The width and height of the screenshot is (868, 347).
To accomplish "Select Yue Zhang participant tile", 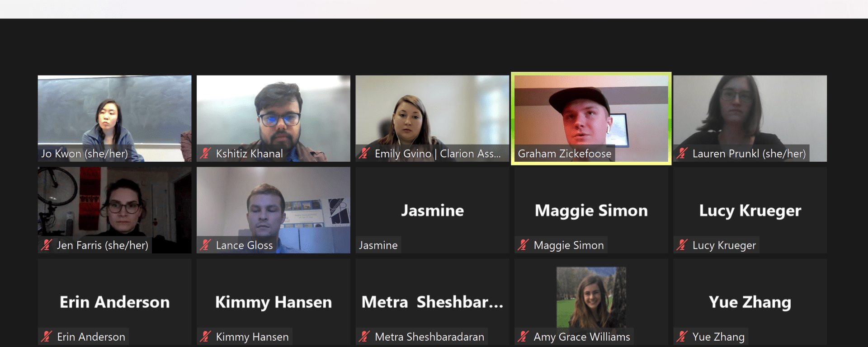I will click(750, 302).
